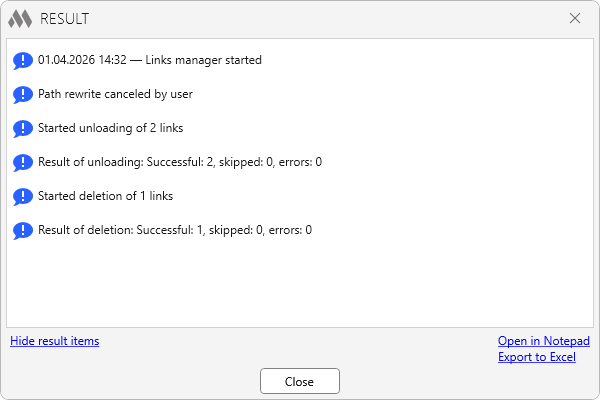Click the info icon beside Started unloading of 2 links
This screenshot has height=400, width=600.
[22, 128]
